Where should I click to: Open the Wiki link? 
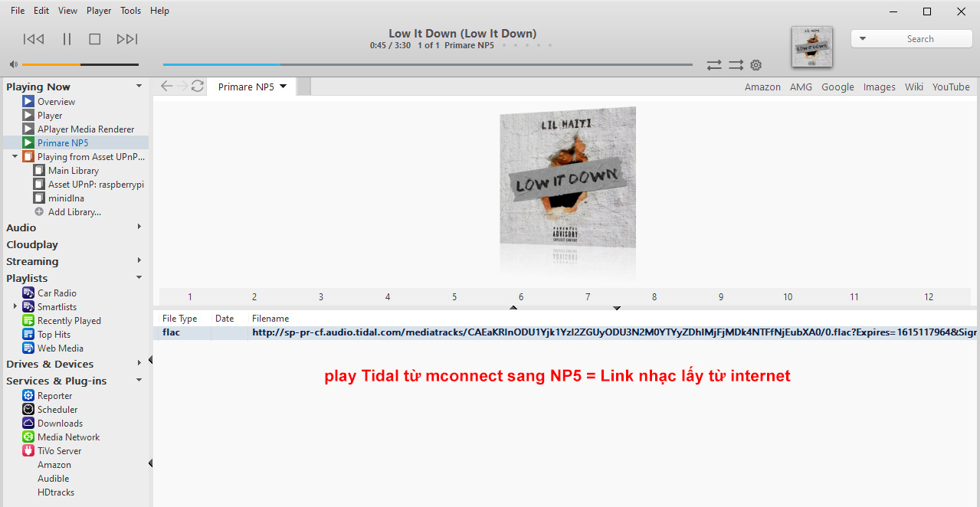pyautogui.click(x=913, y=87)
